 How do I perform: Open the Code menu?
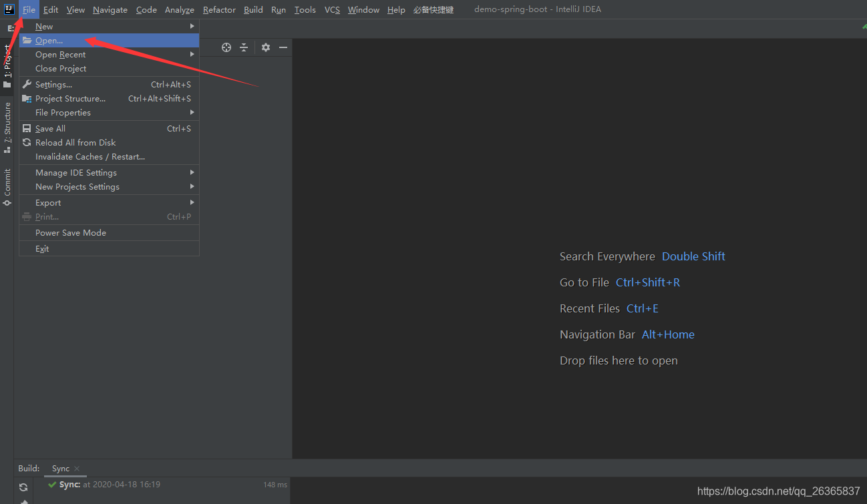tap(146, 10)
